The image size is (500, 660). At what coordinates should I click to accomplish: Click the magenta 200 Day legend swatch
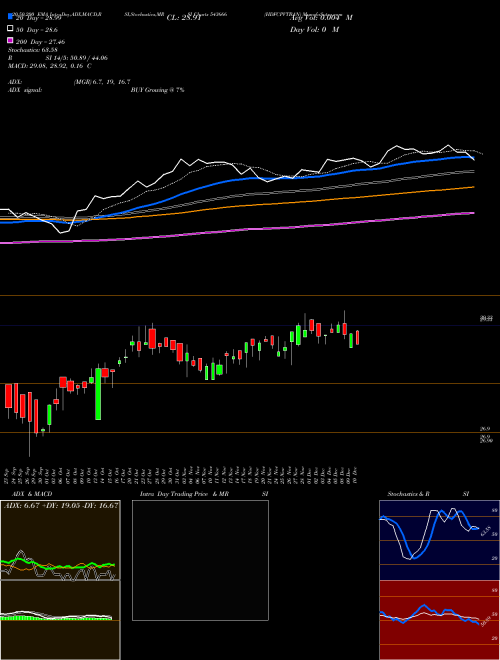(x=10, y=40)
